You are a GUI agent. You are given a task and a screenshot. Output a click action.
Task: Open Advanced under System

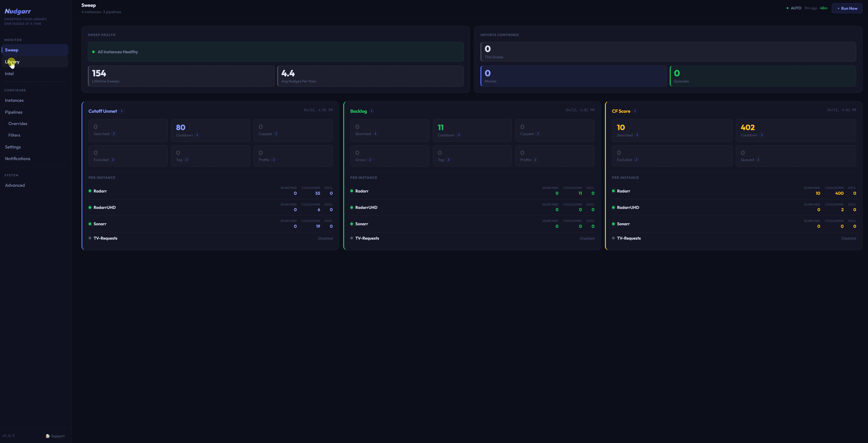(35, 185)
